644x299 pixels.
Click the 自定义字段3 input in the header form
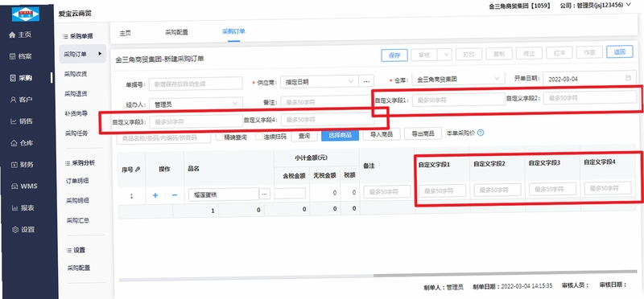click(x=196, y=121)
